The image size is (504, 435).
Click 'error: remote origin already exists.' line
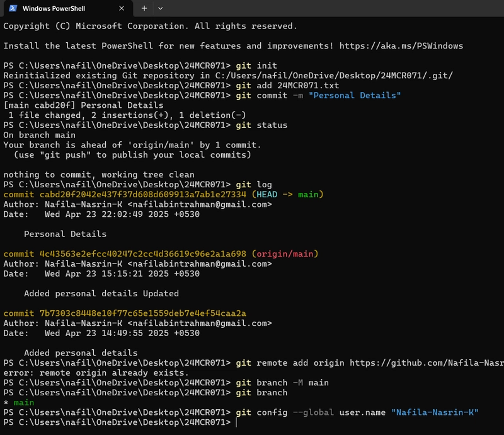pos(96,373)
